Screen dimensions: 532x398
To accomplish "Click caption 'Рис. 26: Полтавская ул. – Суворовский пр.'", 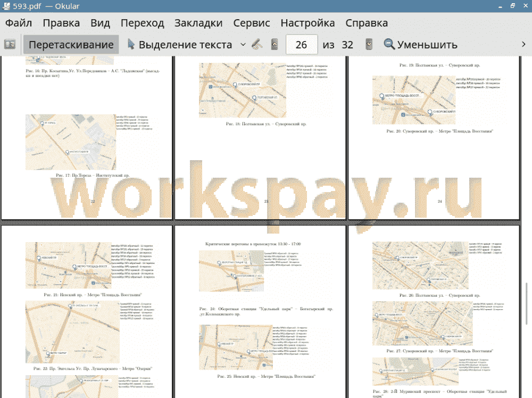I will (x=440, y=295).
